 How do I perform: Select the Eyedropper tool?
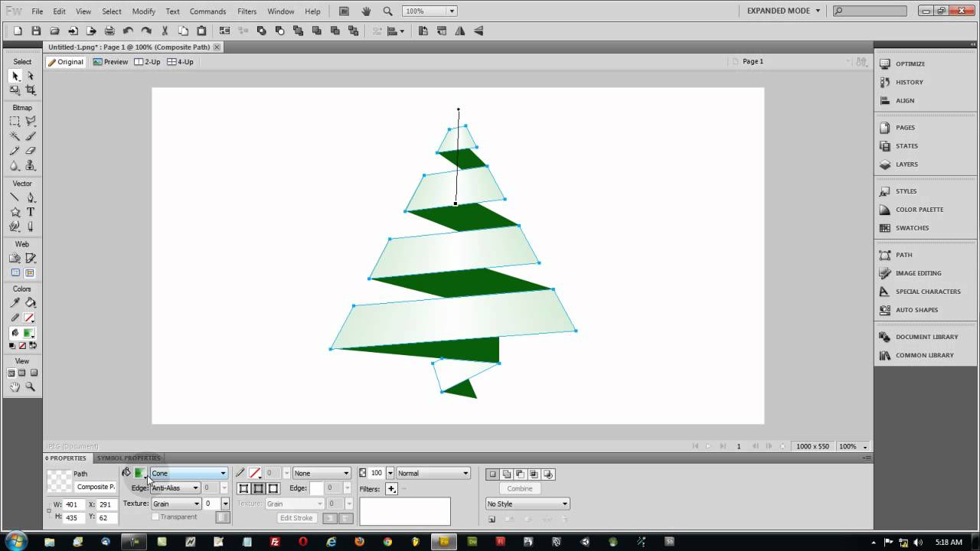[x=15, y=302]
